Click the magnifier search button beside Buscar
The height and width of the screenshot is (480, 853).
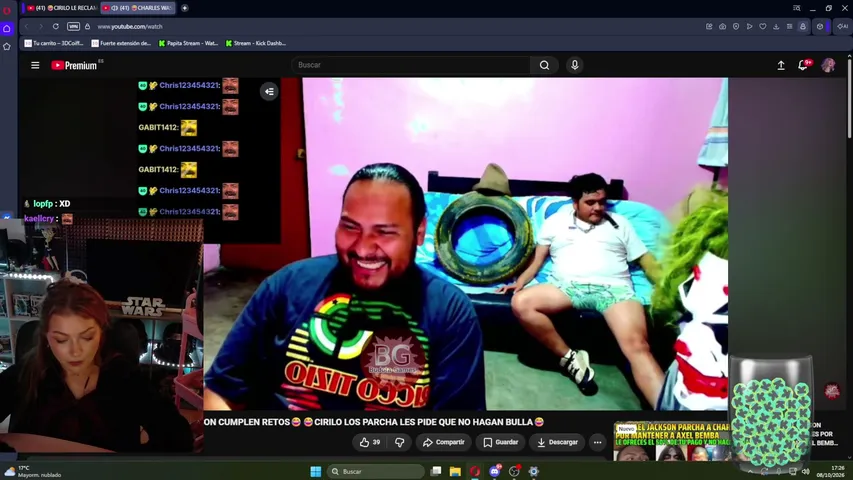(544, 65)
